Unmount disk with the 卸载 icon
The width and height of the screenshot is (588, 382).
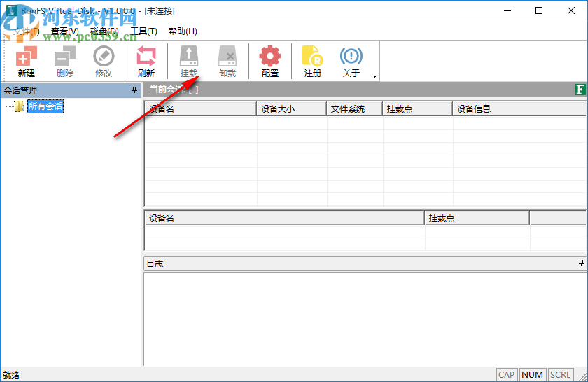click(227, 61)
